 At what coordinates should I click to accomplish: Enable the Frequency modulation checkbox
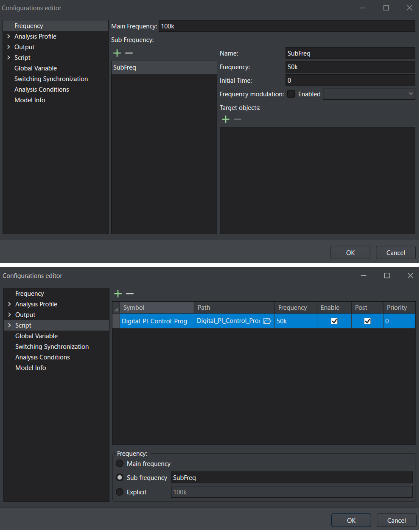tap(291, 94)
